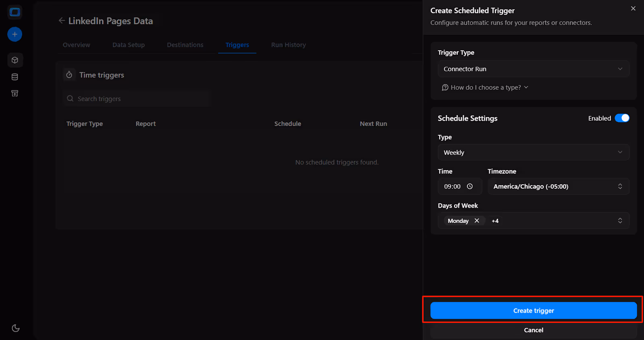644x340 pixels.
Task: Open the America/Chicago timezone selector
Action: tap(558, 186)
